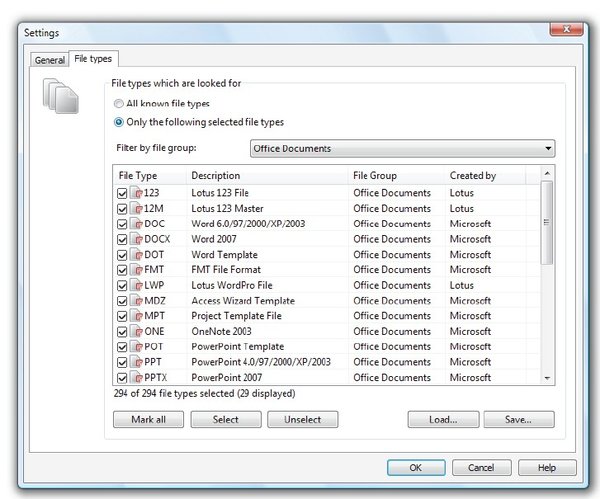Click the file icon next to POT
This screenshot has width=600, height=499.
pyautogui.click(x=136, y=347)
